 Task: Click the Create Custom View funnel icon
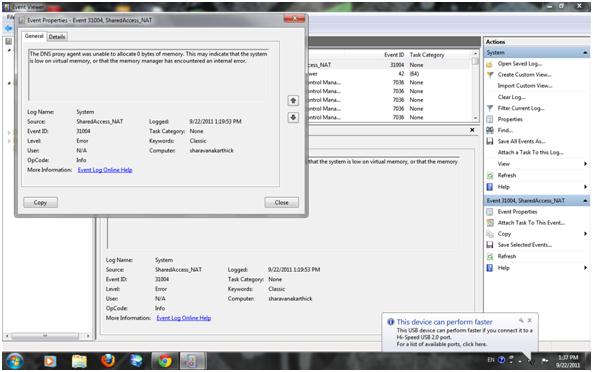490,75
